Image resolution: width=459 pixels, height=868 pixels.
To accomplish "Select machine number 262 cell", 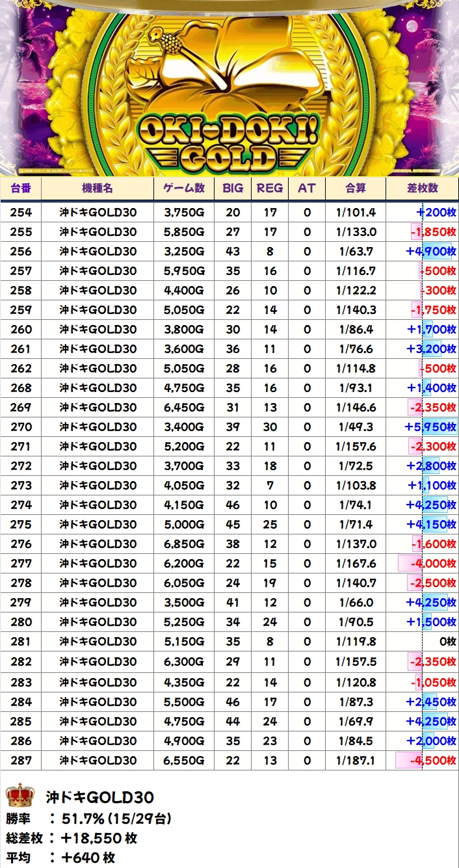I will [21, 368].
